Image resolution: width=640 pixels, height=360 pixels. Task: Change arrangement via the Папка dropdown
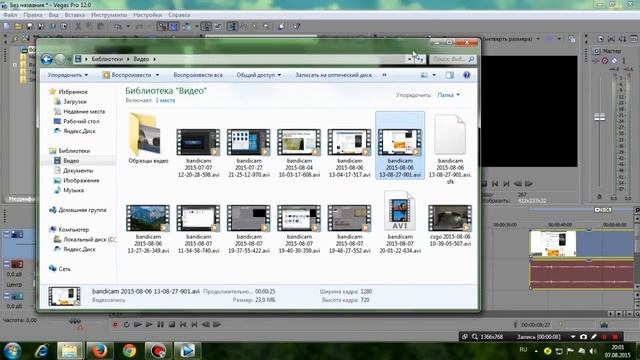coord(449,95)
